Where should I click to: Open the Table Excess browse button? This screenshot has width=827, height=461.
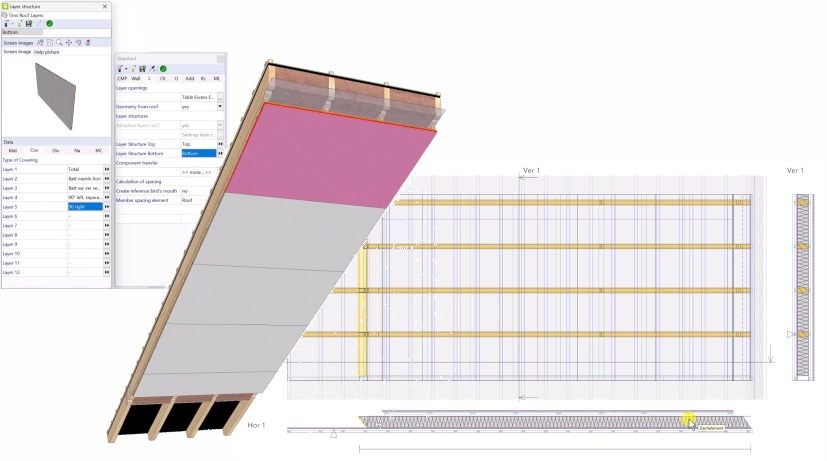pyautogui.click(x=220, y=97)
